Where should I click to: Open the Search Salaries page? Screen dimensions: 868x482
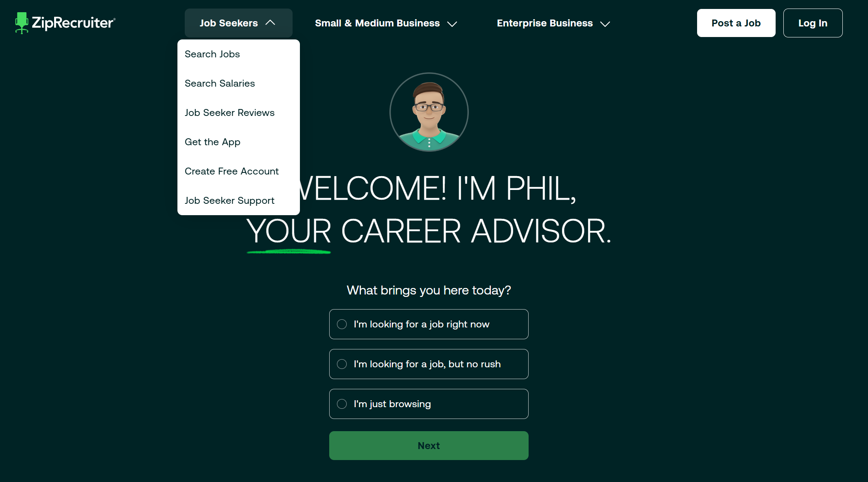(x=220, y=83)
